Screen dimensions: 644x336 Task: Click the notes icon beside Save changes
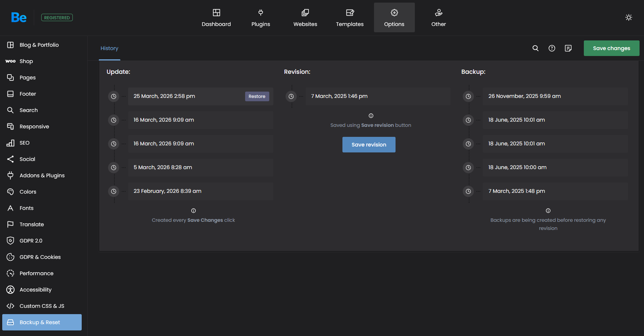click(x=568, y=48)
